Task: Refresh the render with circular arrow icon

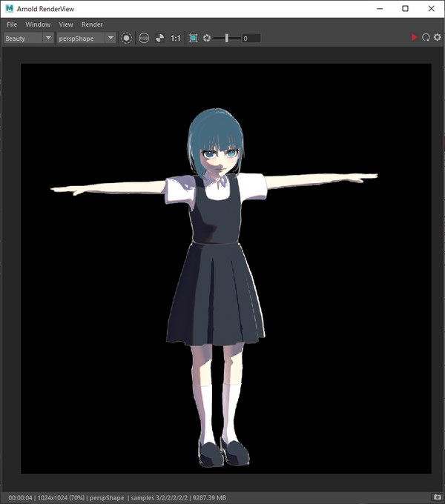Action: click(x=426, y=37)
